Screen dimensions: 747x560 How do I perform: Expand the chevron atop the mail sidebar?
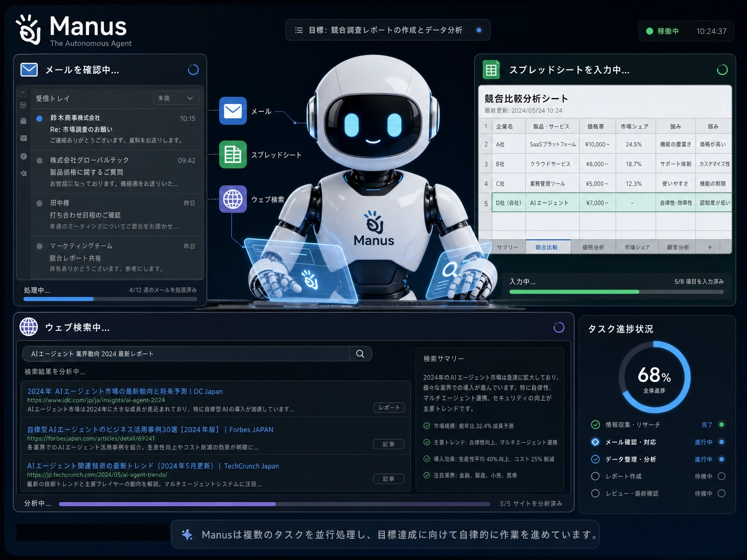[23, 92]
